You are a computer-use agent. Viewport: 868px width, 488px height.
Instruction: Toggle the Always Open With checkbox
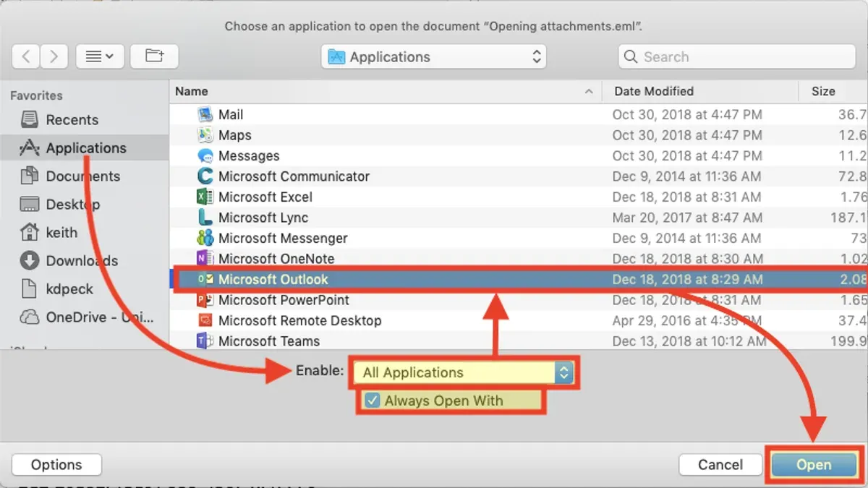point(373,401)
